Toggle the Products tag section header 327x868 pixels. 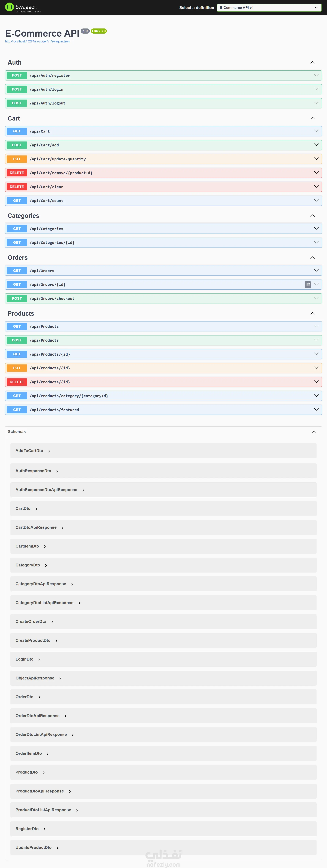21,314
